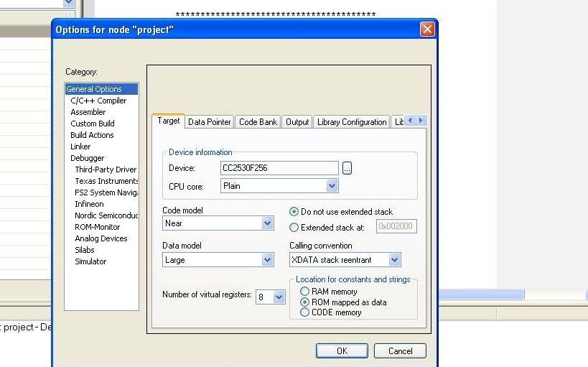Select Debugger category
Image resolution: width=588 pixels, height=367 pixels.
click(88, 158)
